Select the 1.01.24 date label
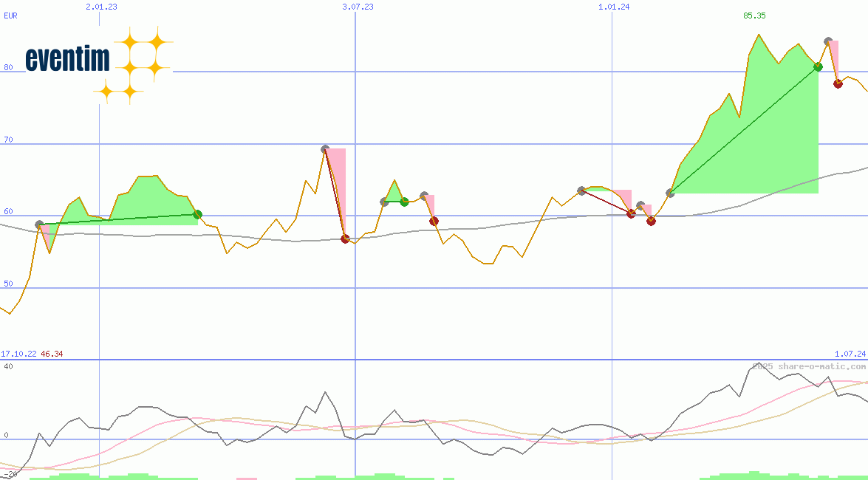This screenshot has height=480, width=868. tap(614, 7)
